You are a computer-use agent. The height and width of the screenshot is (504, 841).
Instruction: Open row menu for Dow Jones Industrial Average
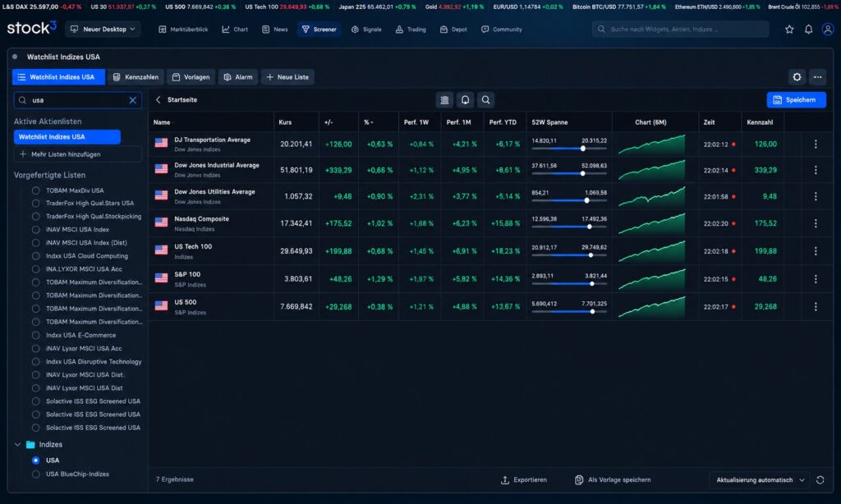coord(816,170)
